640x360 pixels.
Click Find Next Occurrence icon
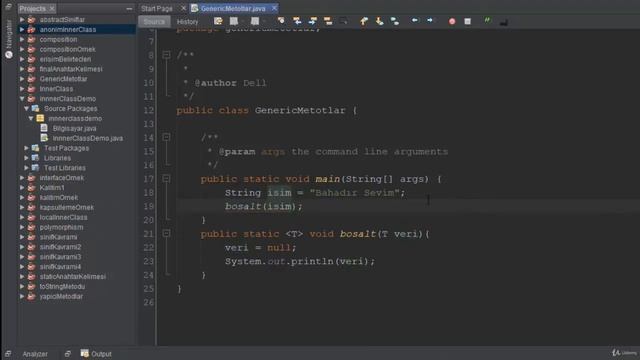tap(313, 21)
